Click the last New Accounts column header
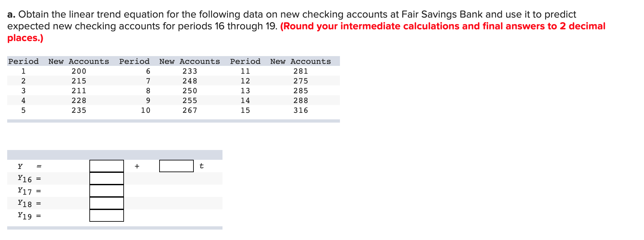Viewport: 644px width, 240px height. (300, 61)
